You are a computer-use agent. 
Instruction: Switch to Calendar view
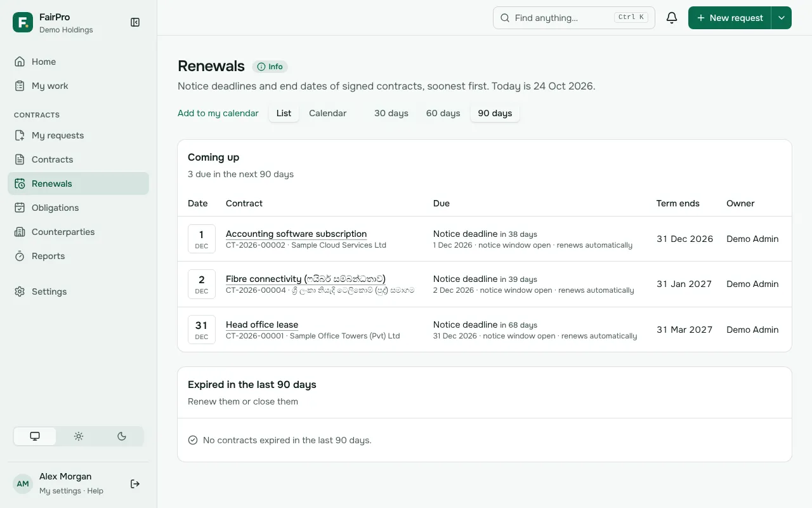[327, 113]
